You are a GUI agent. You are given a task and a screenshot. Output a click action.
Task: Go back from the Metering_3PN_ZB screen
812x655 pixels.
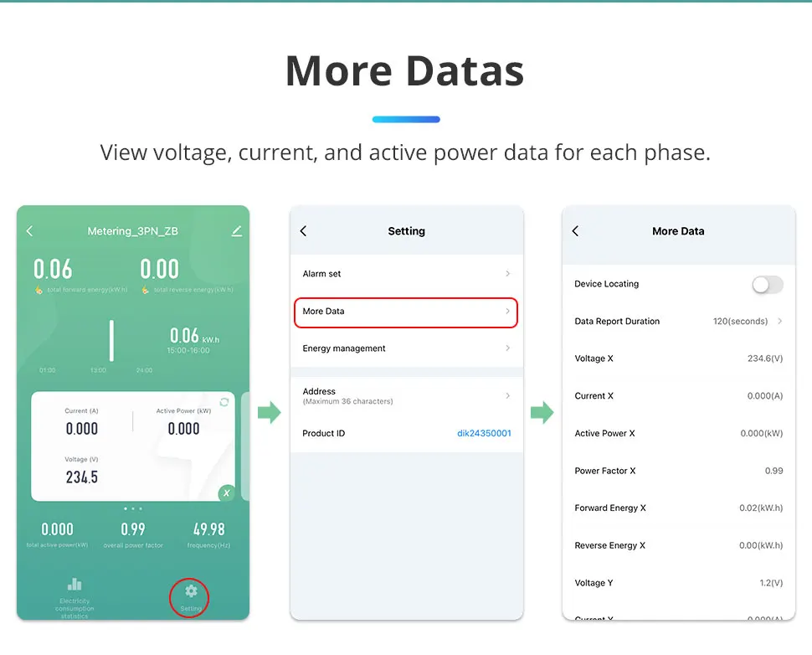coord(30,231)
